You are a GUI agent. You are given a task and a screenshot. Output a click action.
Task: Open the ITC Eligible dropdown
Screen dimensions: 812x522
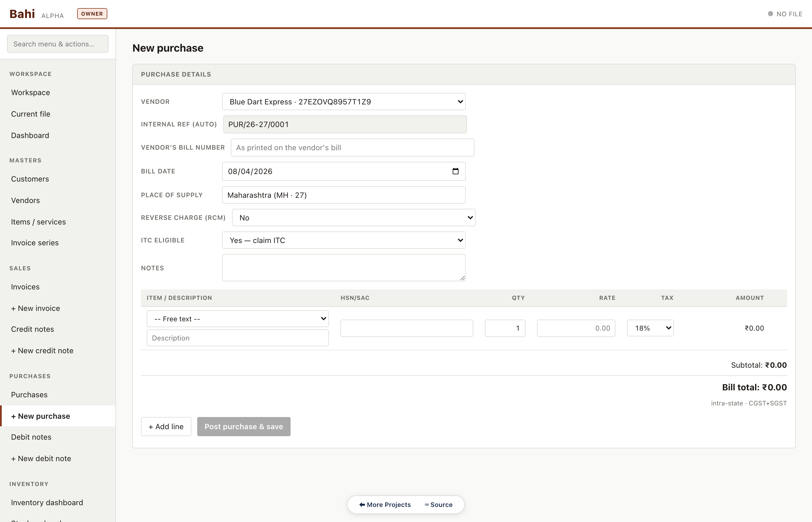point(343,240)
